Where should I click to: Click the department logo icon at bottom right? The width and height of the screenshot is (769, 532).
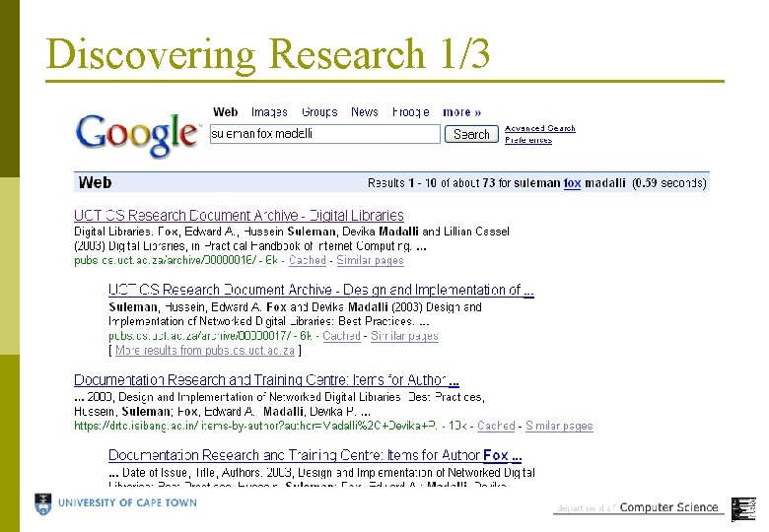pyautogui.click(x=743, y=509)
